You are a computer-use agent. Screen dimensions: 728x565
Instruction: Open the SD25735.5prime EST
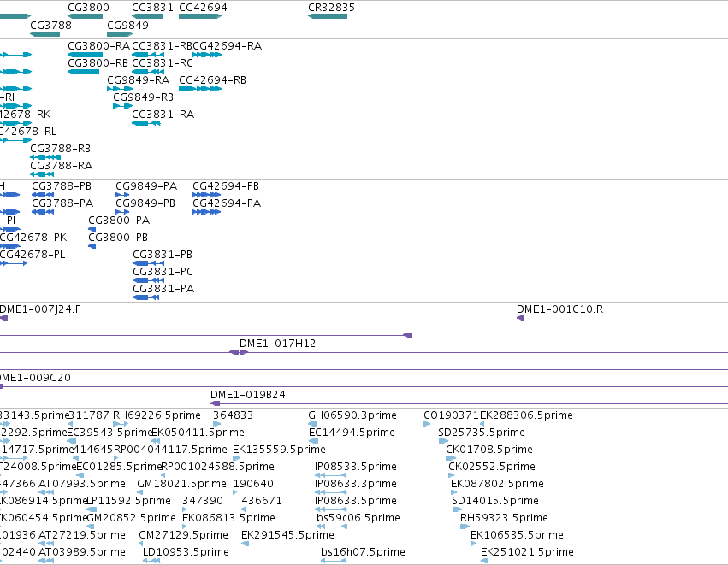443,441
